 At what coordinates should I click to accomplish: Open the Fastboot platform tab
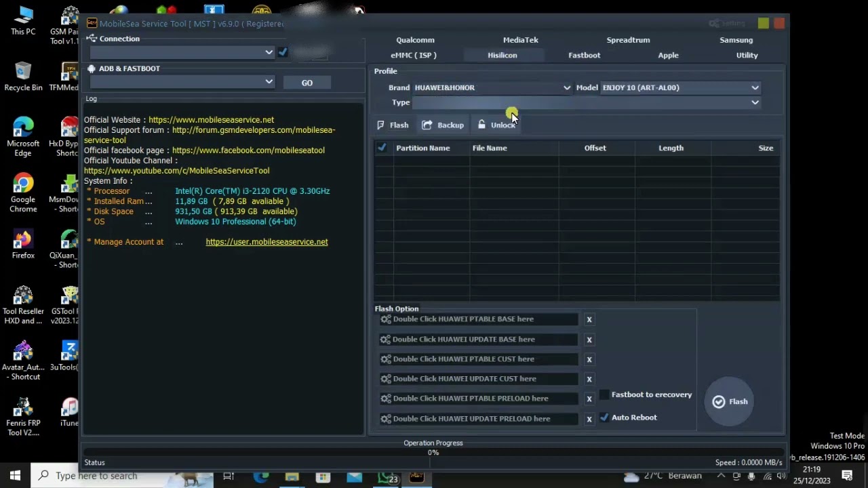[585, 55]
